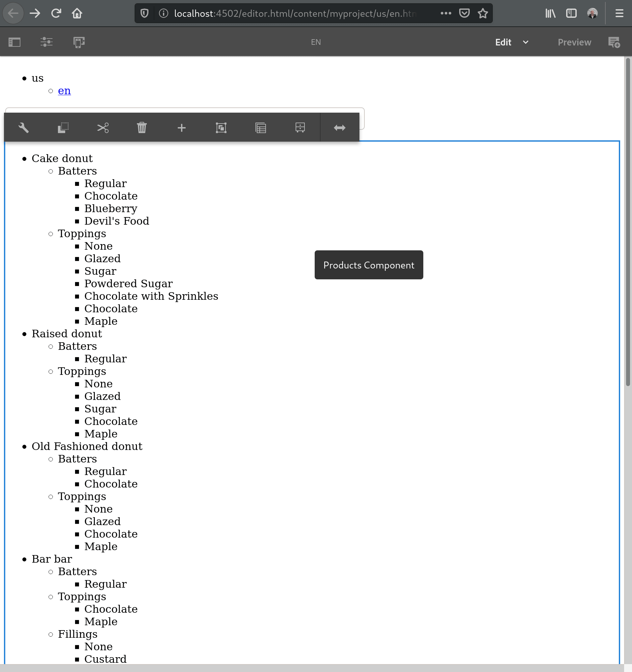The height and width of the screenshot is (672, 632).
Task: Click the page vertical scrollbar
Action: [628, 221]
